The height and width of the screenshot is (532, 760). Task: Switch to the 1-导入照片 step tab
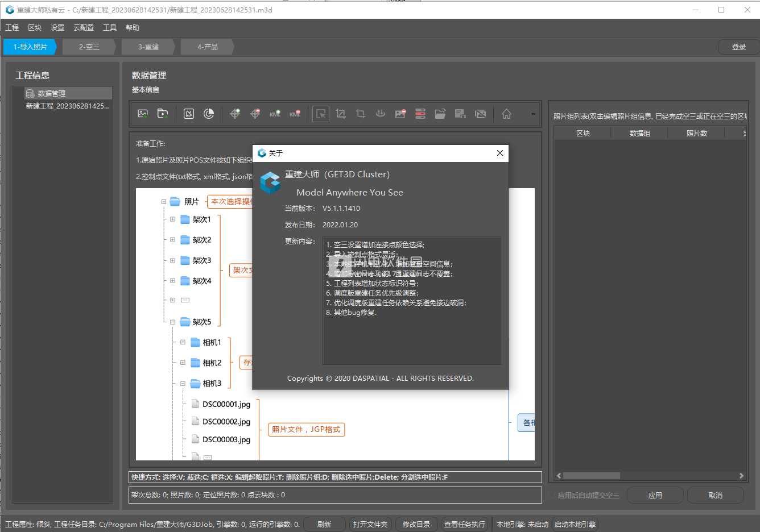coord(30,47)
